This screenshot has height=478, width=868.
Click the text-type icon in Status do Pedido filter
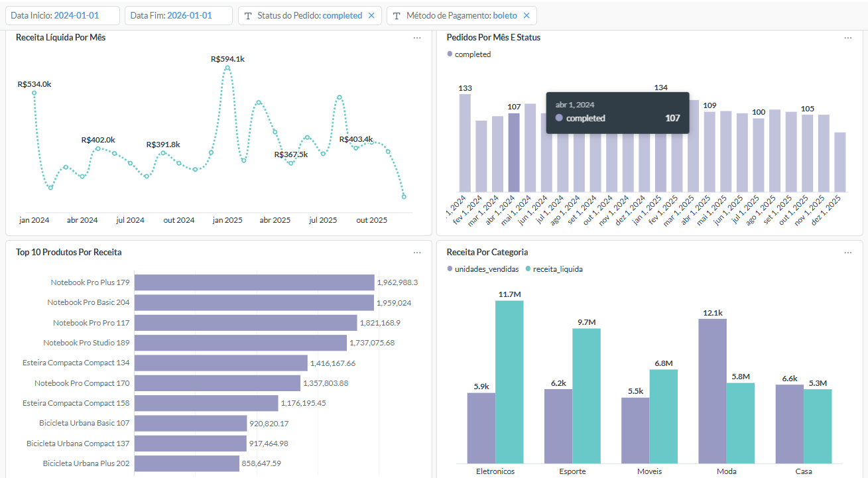[248, 15]
